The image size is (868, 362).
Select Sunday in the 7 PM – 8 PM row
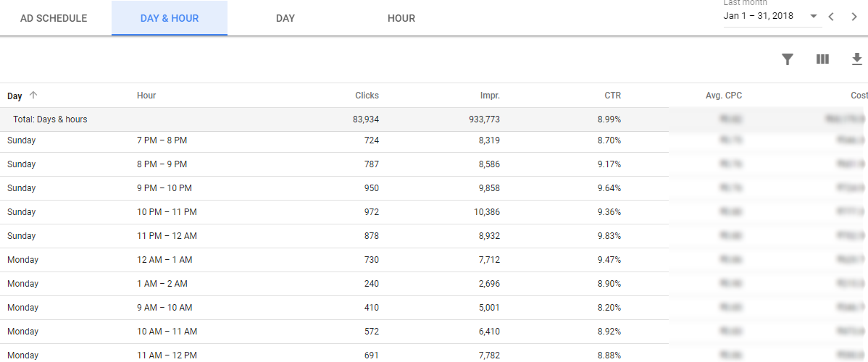click(x=21, y=140)
